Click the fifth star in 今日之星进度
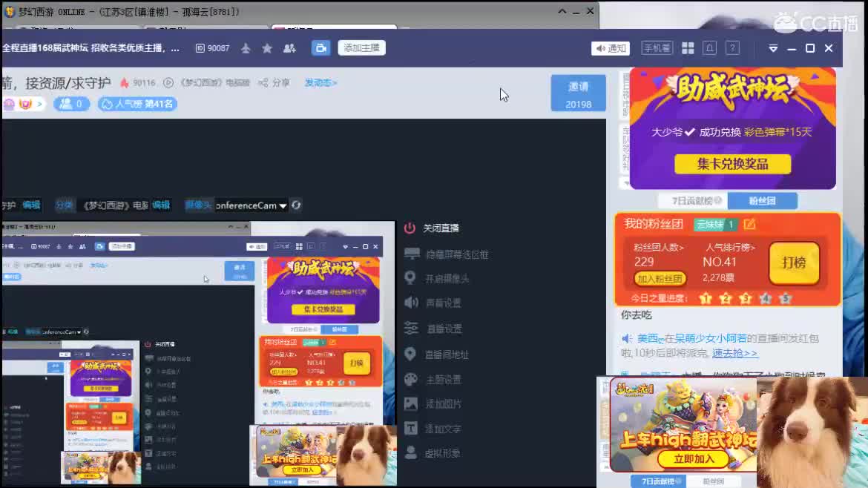868x488 pixels. click(786, 299)
